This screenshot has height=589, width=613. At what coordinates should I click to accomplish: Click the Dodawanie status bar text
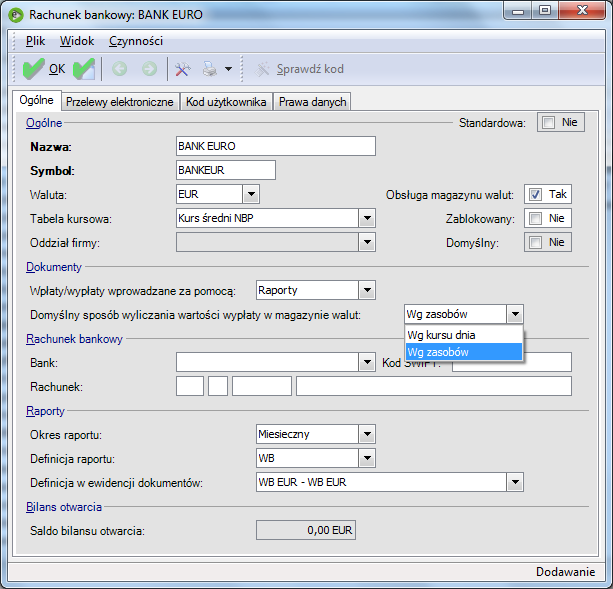[x=565, y=572]
